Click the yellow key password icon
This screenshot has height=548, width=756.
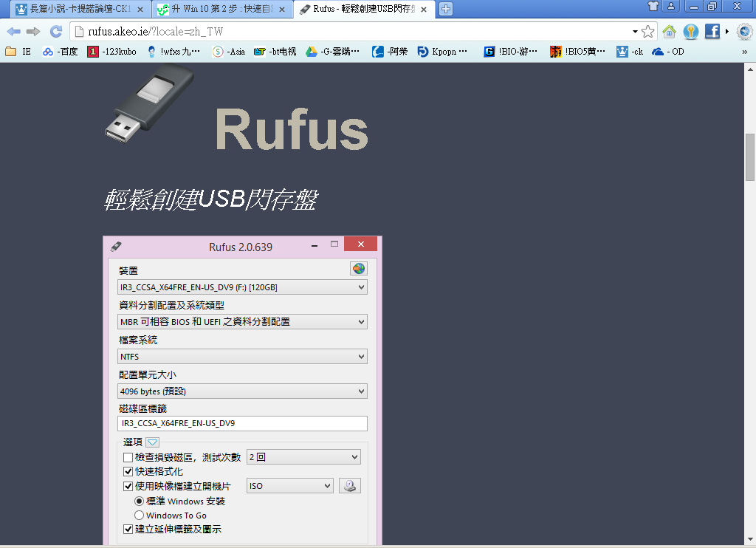691,32
